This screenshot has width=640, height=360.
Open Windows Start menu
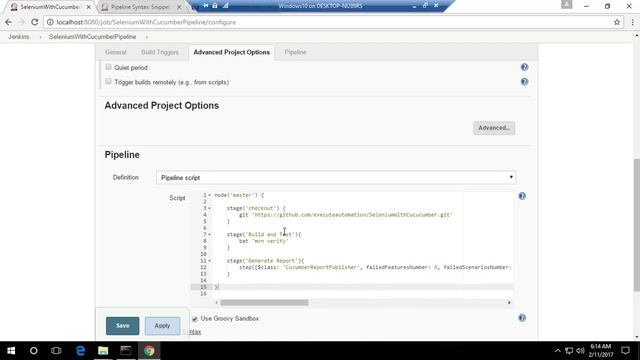coord(11,351)
